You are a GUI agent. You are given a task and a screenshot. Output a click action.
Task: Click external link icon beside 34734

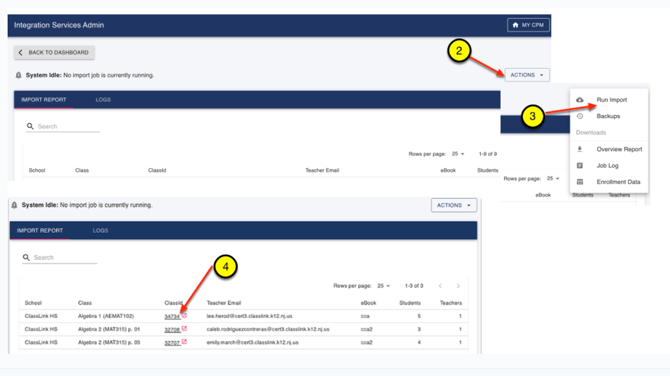coord(184,315)
